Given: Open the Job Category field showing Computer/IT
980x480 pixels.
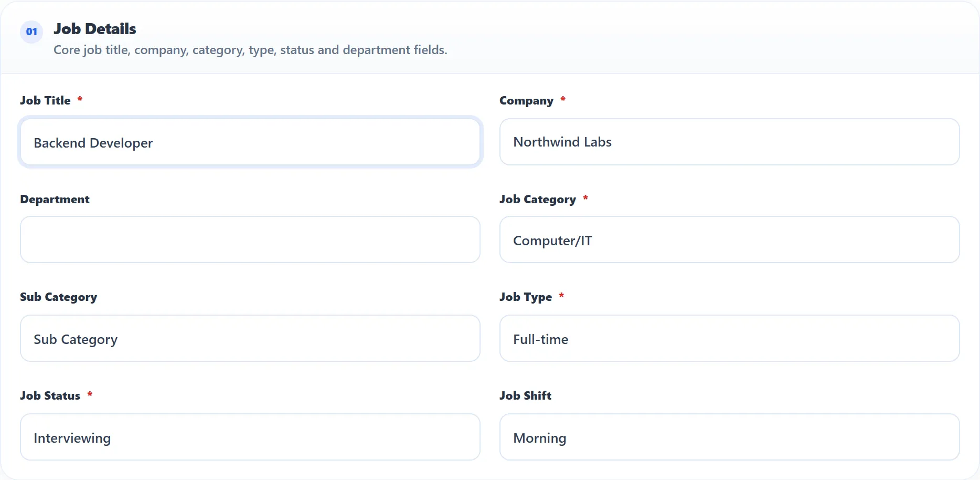Looking at the screenshot, I should [730, 239].
